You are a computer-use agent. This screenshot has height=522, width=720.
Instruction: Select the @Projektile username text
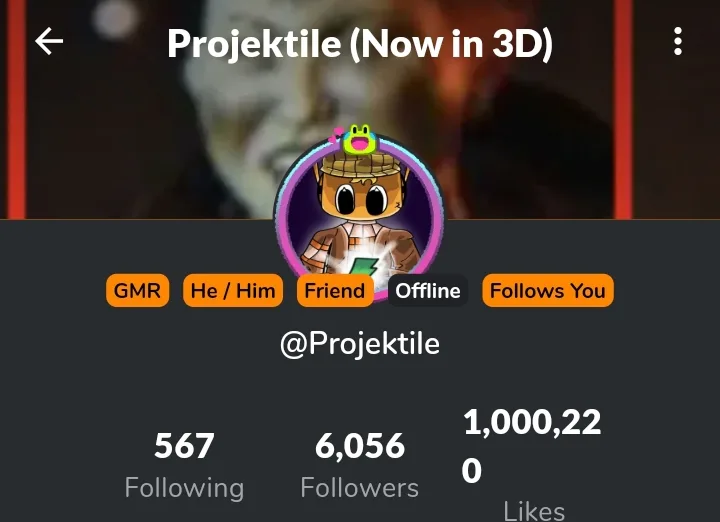coord(360,343)
